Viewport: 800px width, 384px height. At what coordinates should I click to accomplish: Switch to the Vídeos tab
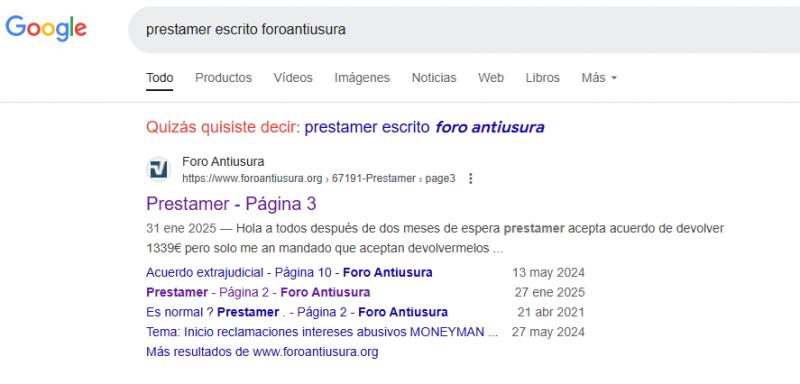coord(293,78)
